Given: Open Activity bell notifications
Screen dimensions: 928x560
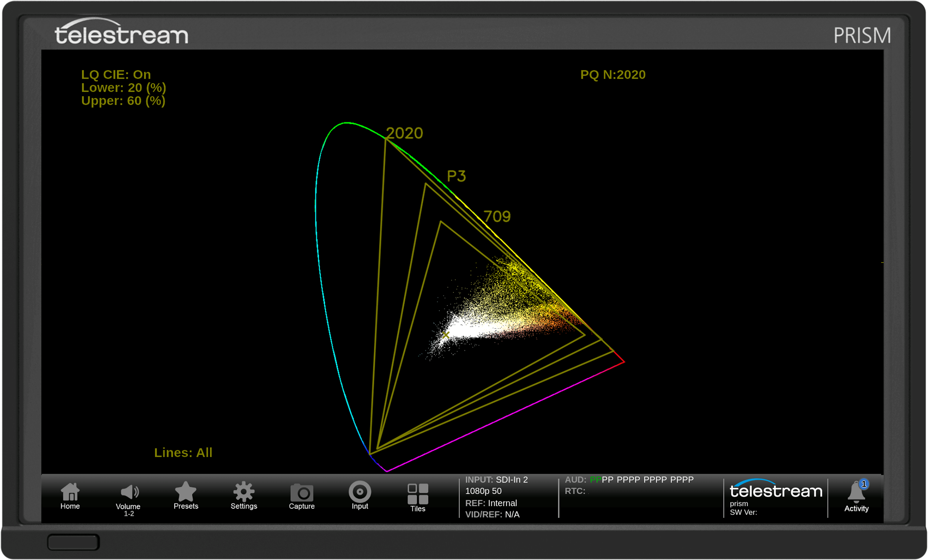Looking at the screenshot, I should [856, 497].
